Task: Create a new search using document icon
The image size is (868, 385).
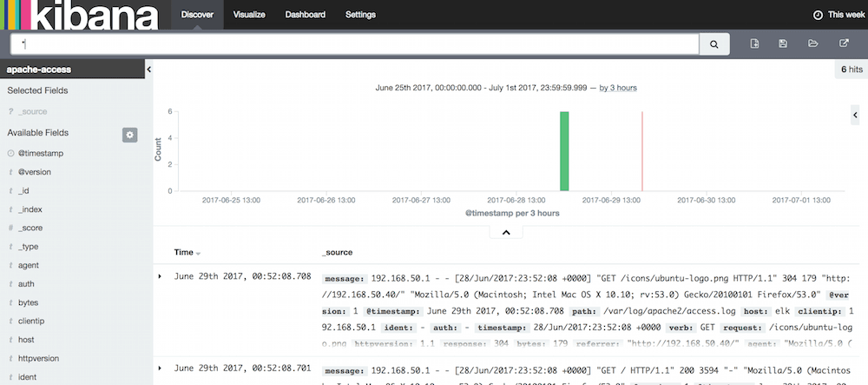Action: [x=754, y=43]
